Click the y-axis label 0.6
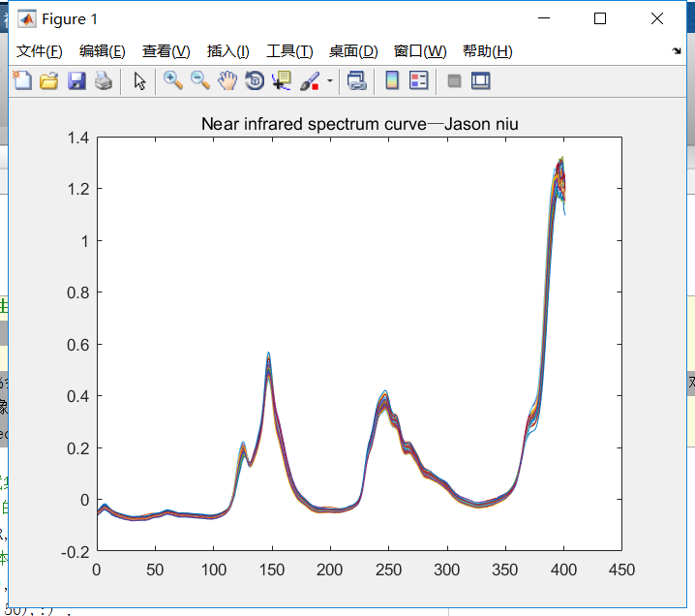This screenshot has width=695, height=616. [x=78, y=345]
